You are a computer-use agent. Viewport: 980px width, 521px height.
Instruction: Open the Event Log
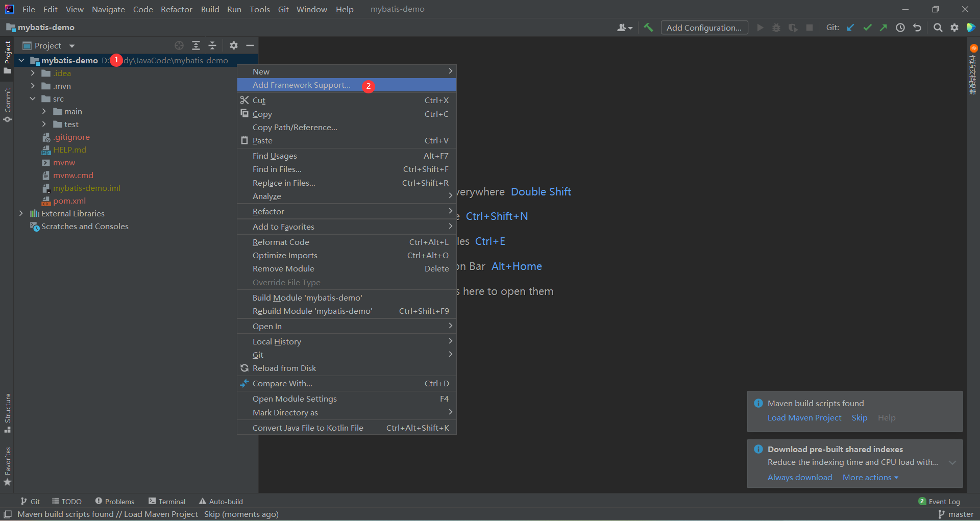(x=939, y=502)
